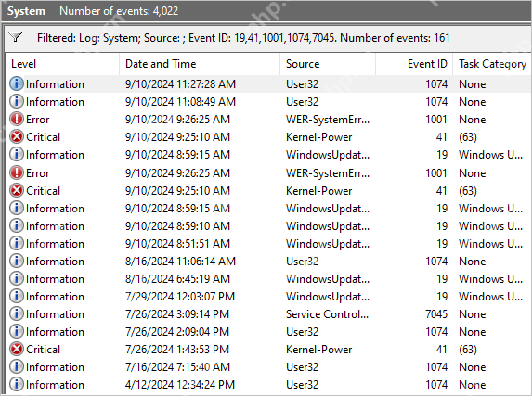Click 'Information' level text in 7/26/2024 3:09:14 PM row
Image resolution: width=532 pixels, height=396 pixels.
(x=55, y=314)
